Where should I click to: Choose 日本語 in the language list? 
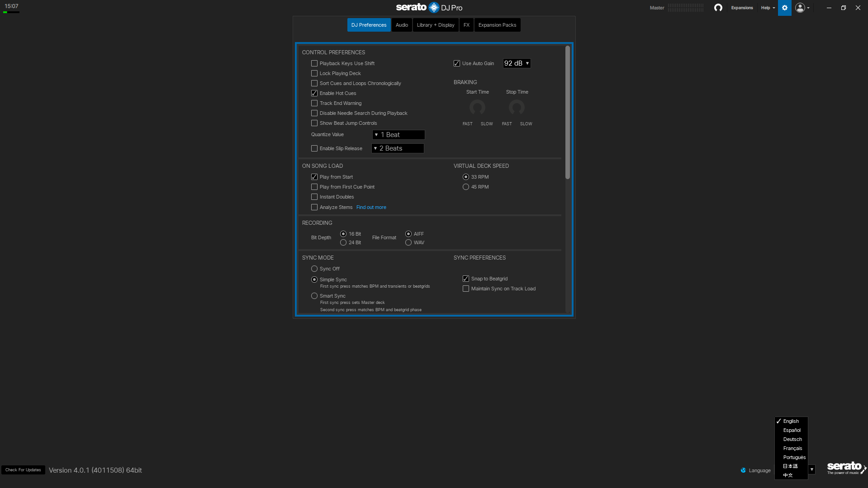[791, 466]
